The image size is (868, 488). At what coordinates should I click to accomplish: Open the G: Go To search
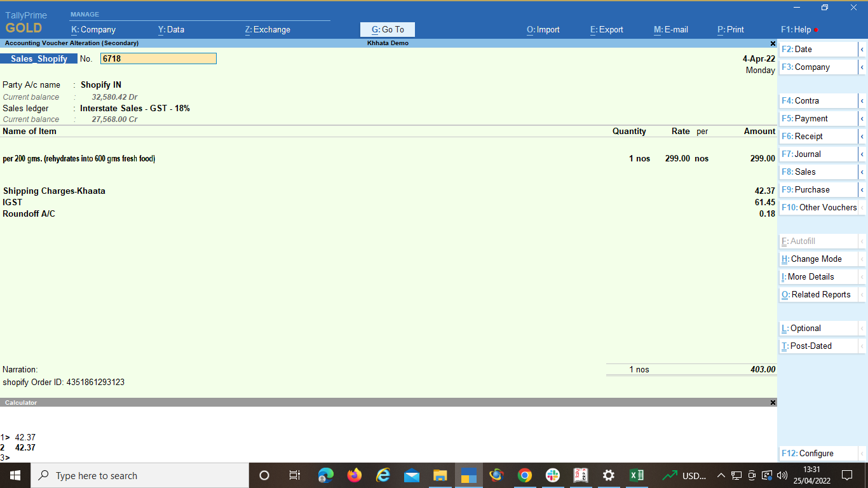pyautogui.click(x=388, y=29)
